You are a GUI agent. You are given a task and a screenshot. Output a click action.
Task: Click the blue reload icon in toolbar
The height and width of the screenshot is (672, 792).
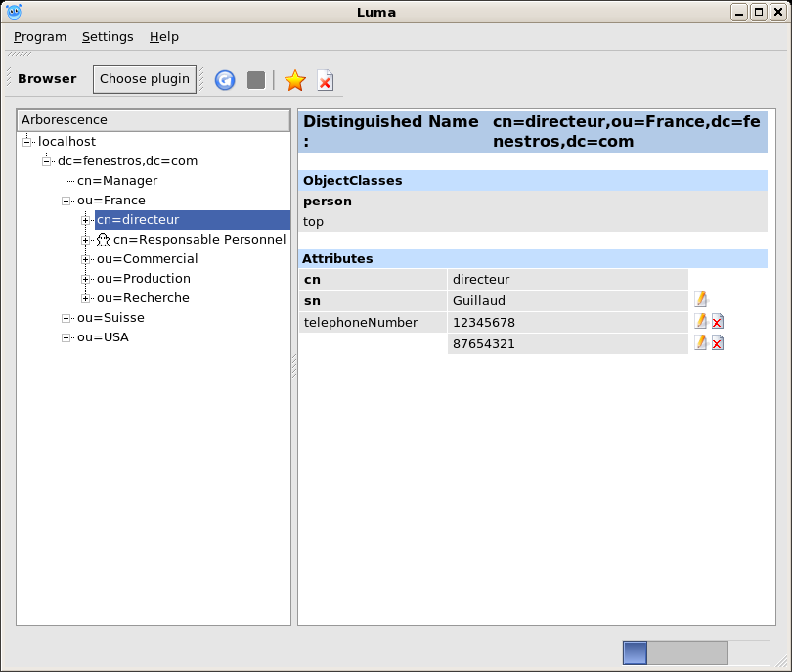point(225,80)
